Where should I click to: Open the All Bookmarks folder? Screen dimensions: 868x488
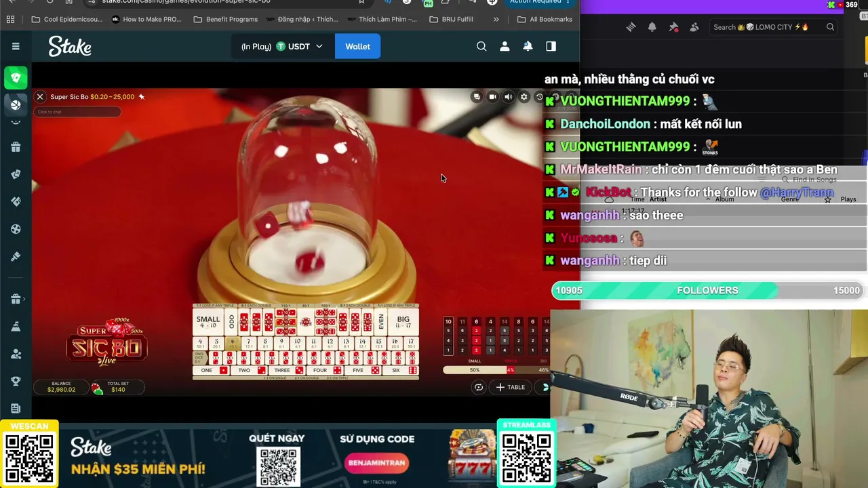[x=545, y=19]
